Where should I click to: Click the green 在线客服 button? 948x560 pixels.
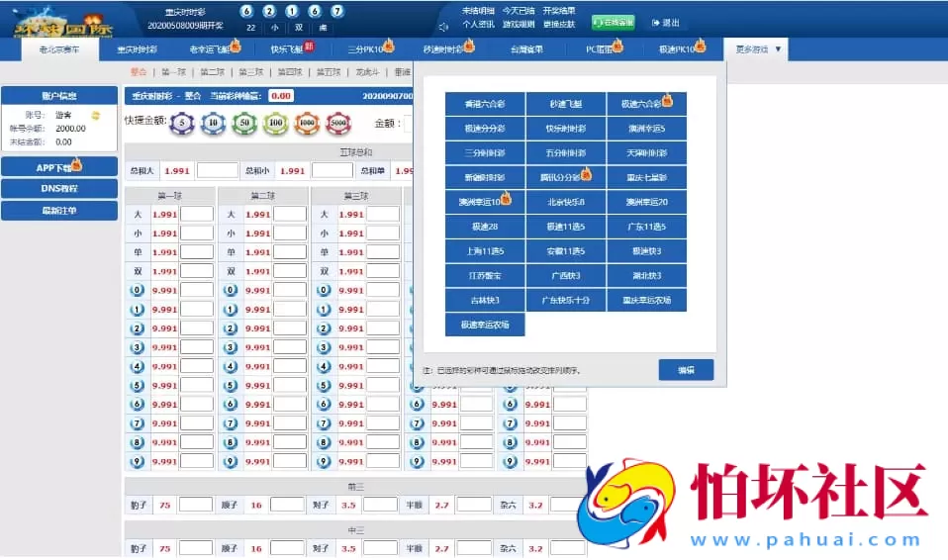tap(614, 23)
